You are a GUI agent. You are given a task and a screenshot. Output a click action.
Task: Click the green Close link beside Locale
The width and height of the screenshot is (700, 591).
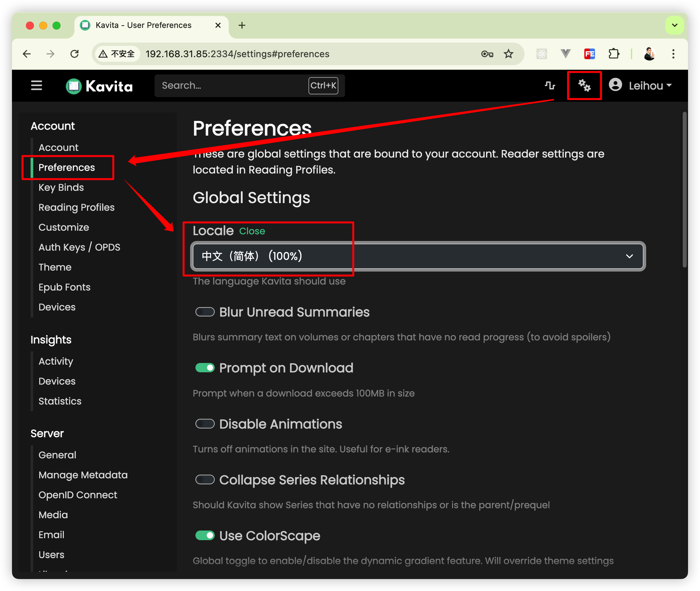pos(252,231)
